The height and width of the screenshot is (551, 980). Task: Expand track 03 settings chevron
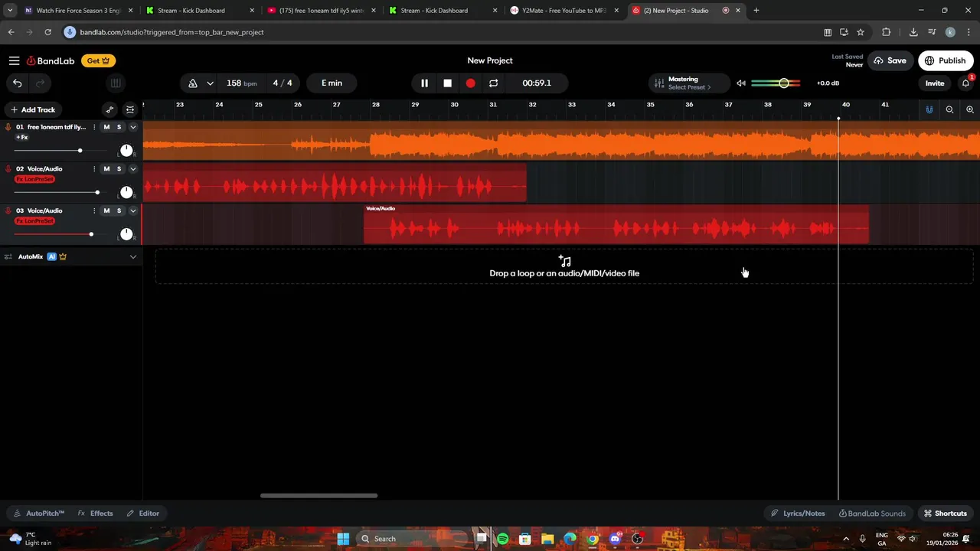(132, 210)
